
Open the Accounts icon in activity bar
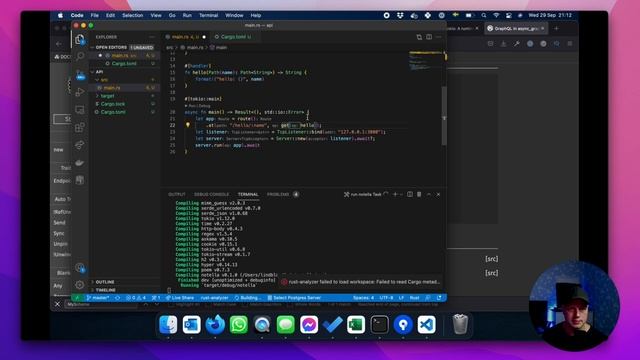(x=80, y=268)
